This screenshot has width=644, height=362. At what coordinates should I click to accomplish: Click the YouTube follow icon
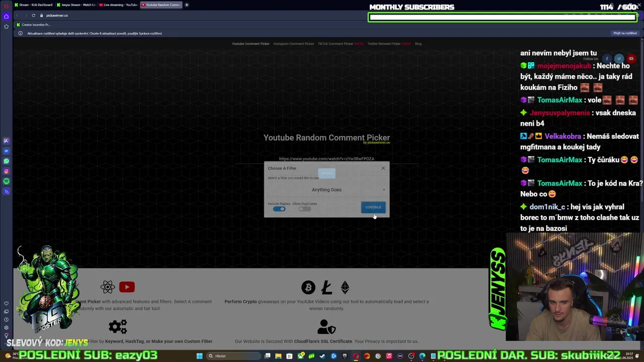pyautogui.click(x=631, y=59)
